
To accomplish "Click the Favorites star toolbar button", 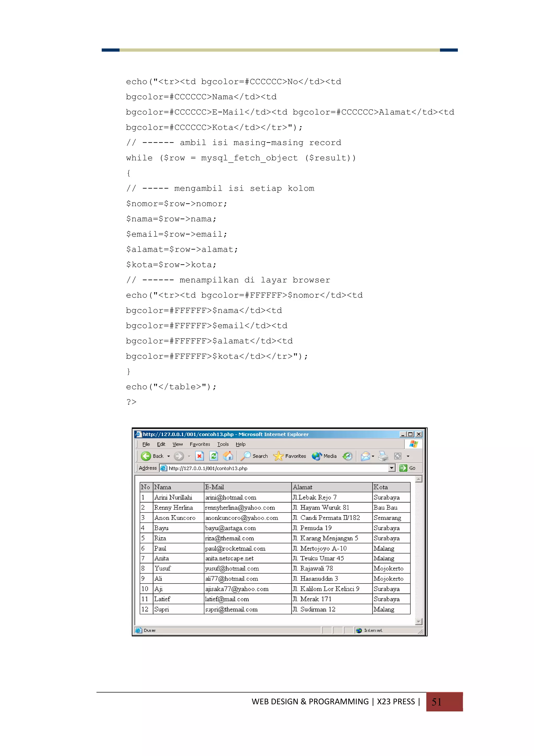I will point(289,456).
